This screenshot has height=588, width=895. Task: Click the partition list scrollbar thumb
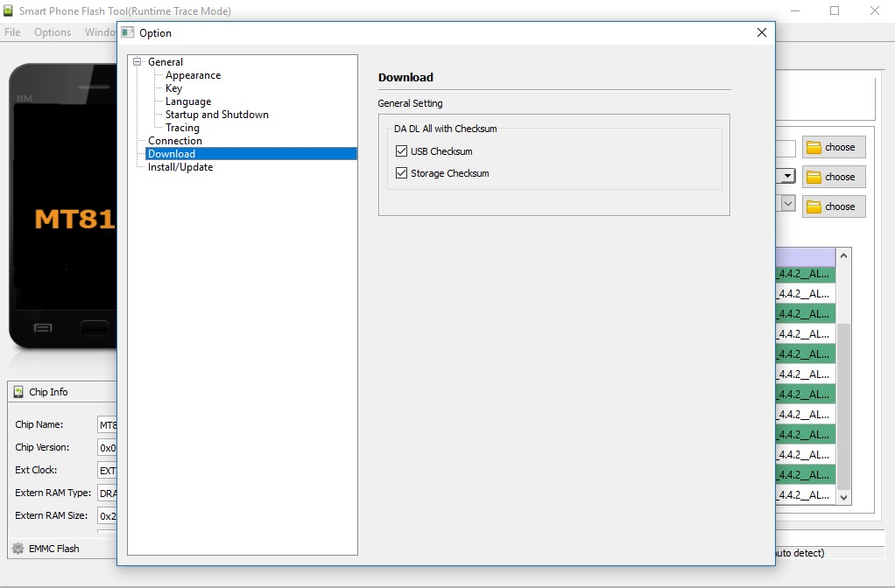pos(843,406)
